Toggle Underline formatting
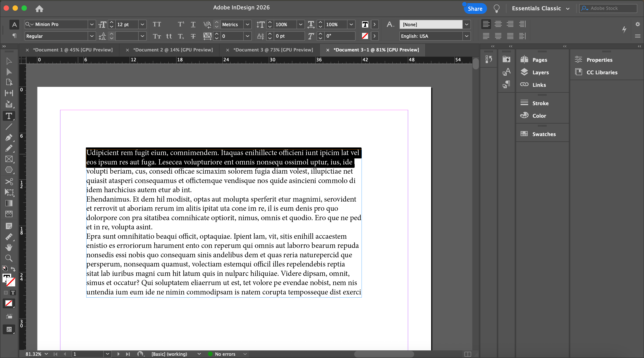Viewport: 644px width, 358px height. (193, 24)
